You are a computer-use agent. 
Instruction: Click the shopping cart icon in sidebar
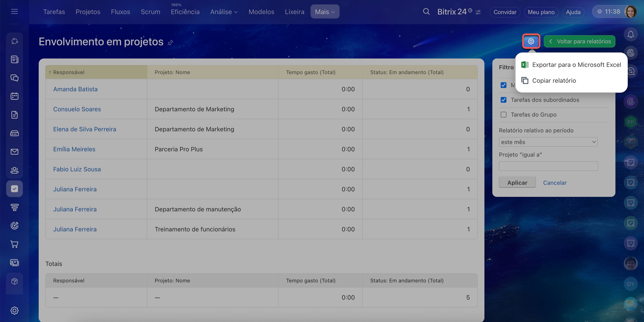(15, 244)
